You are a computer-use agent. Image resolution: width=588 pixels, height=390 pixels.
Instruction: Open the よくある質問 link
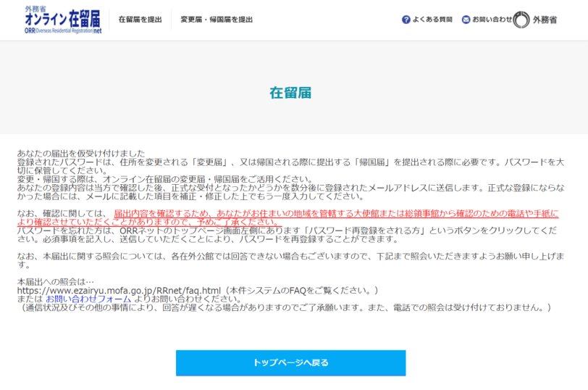432,20
